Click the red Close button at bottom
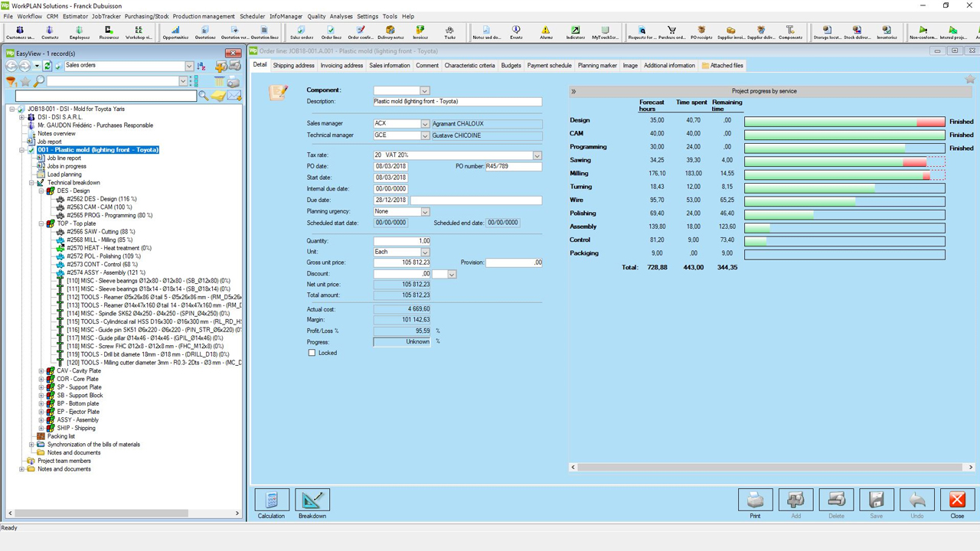Viewport: 980px width, 551px height. point(957,500)
